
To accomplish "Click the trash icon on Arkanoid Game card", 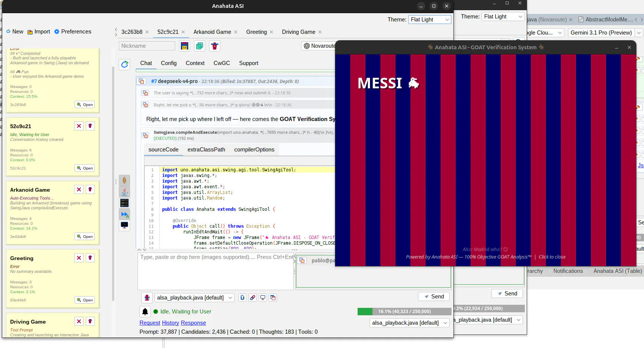I will point(90,189).
